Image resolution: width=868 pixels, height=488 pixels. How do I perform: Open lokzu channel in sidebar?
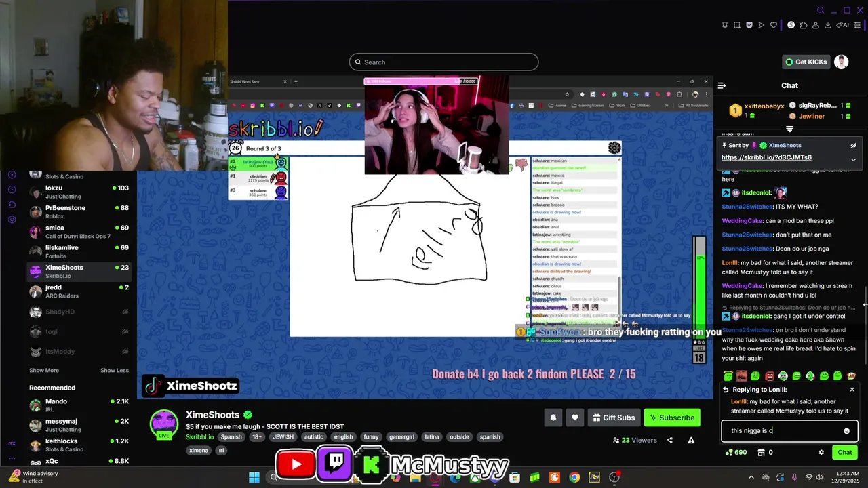[80, 192]
